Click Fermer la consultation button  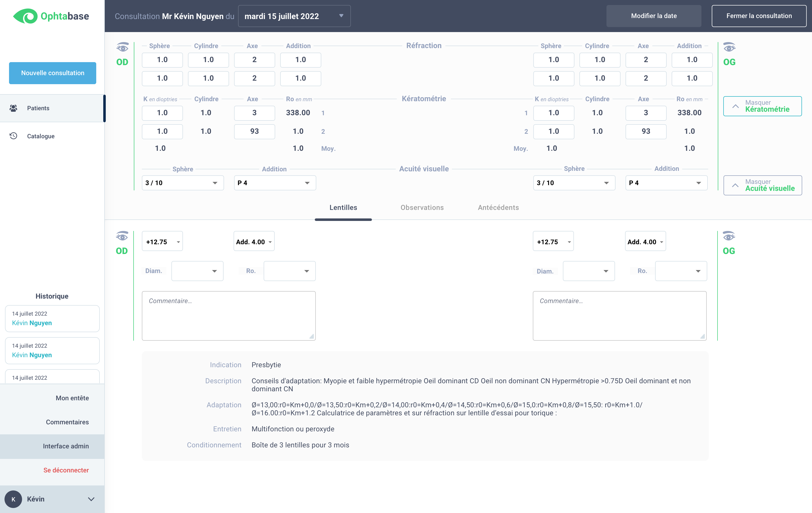tap(759, 16)
